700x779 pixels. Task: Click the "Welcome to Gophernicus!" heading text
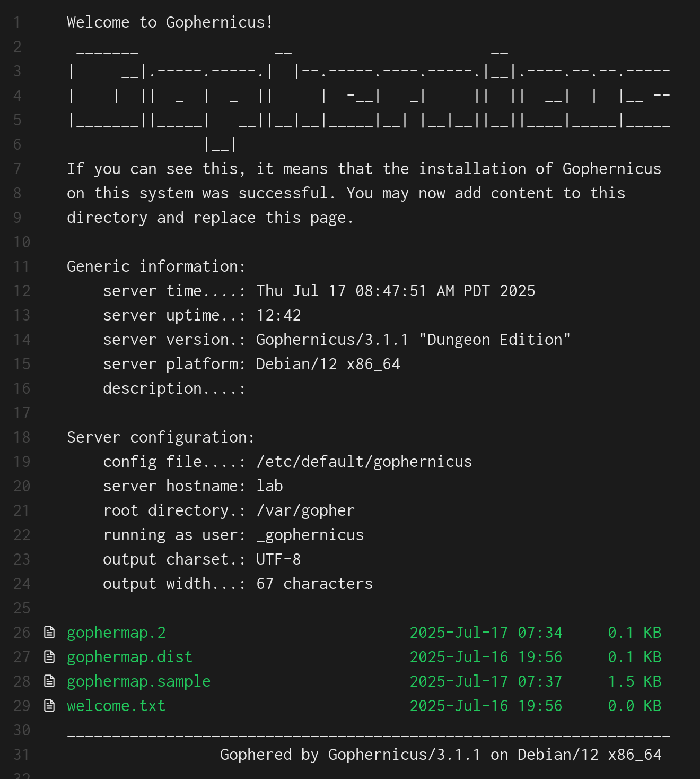tap(170, 22)
